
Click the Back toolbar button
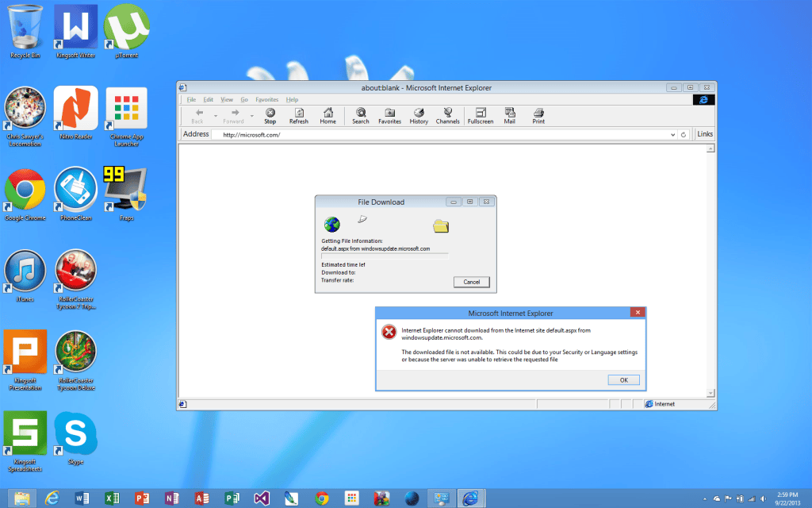pos(197,116)
